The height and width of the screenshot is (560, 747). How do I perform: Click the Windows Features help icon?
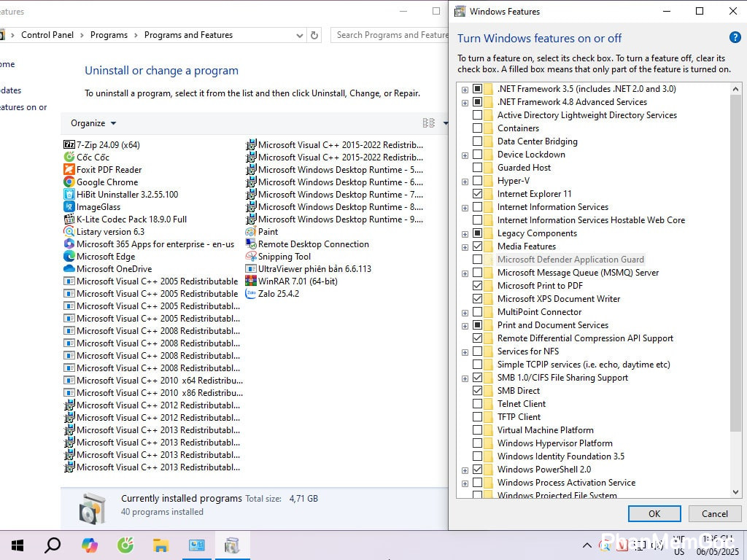[x=735, y=38]
